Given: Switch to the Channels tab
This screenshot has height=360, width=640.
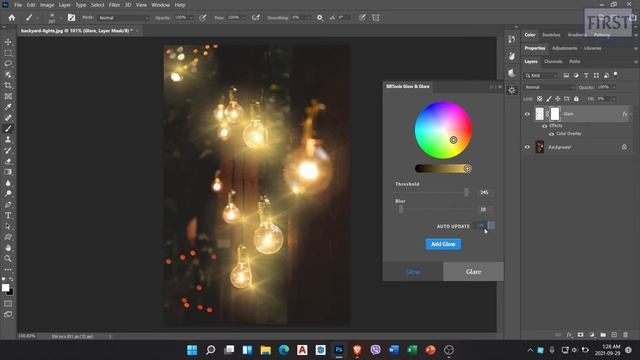Looking at the screenshot, I should pyautogui.click(x=553, y=62).
